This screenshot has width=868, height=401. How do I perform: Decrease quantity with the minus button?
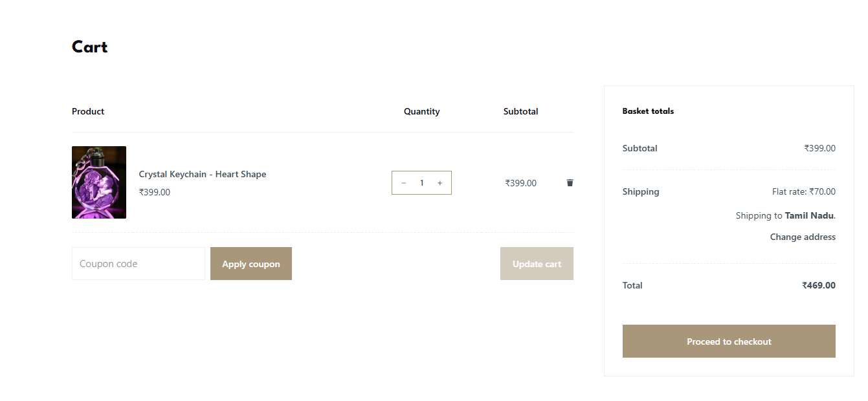click(x=404, y=183)
